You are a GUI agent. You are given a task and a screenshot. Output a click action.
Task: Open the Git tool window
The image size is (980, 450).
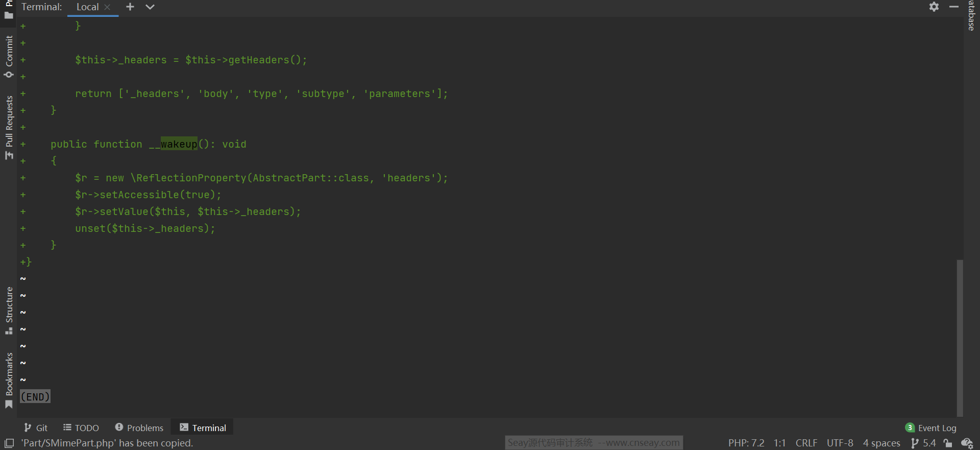click(36, 428)
